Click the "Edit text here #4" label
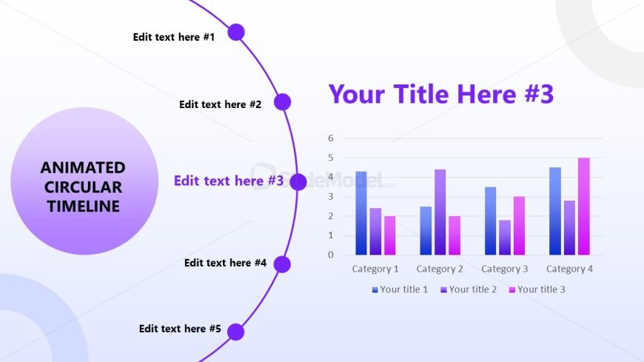The width and height of the screenshot is (644, 362). pos(225,263)
